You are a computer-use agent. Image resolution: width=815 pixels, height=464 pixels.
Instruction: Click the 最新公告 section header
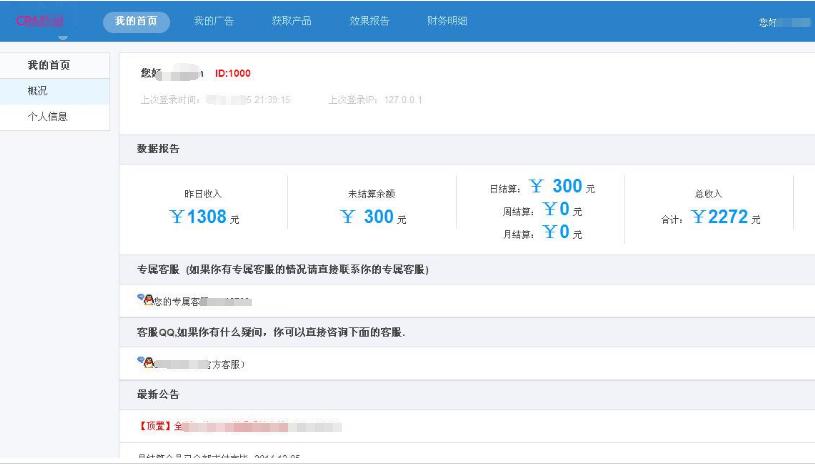coord(158,394)
